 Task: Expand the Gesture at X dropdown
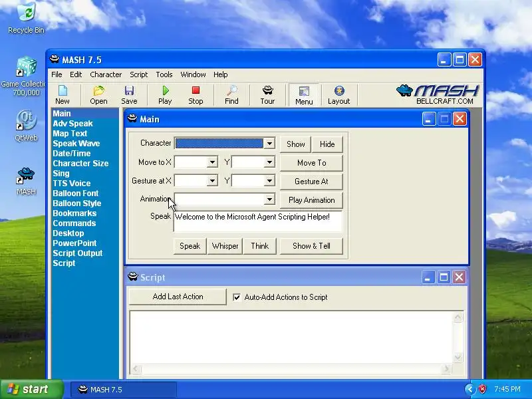[x=212, y=181]
